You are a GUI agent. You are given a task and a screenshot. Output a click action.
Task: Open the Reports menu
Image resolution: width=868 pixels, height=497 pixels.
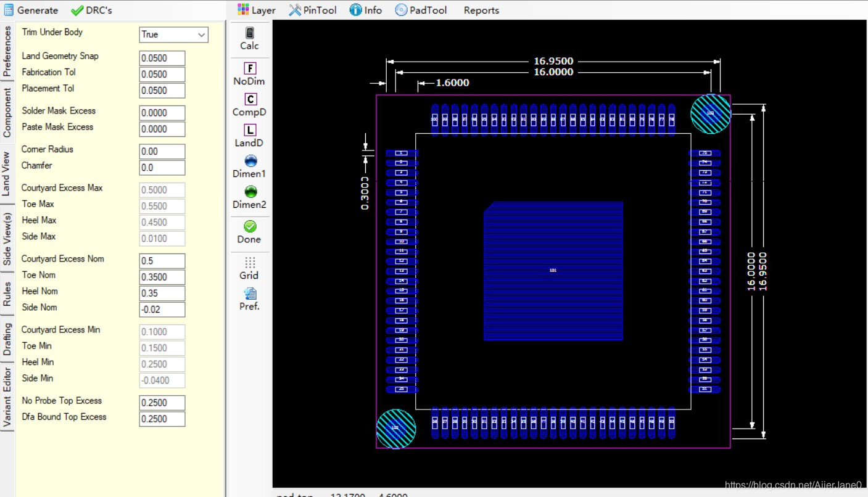click(481, 10)
